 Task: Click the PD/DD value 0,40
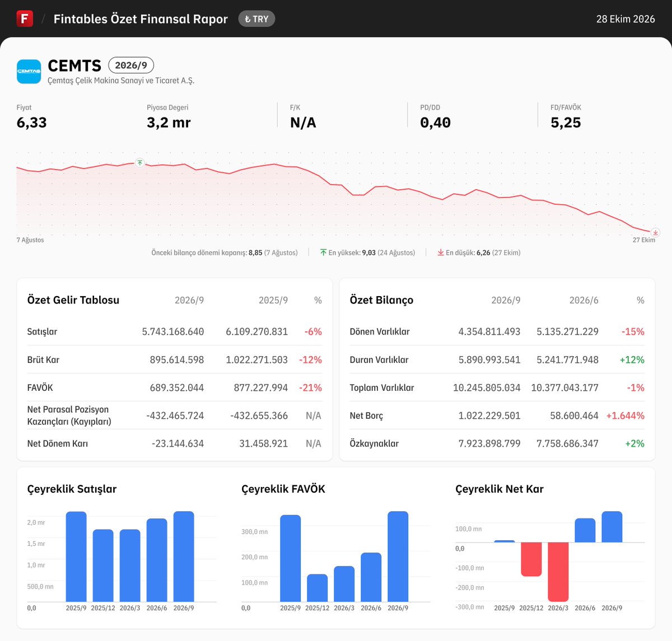pos(435,123)
